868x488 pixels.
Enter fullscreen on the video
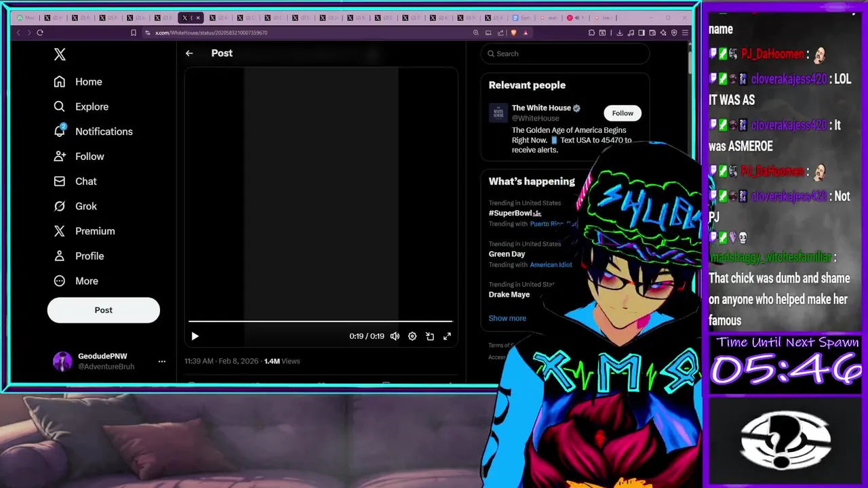point(447,336)
